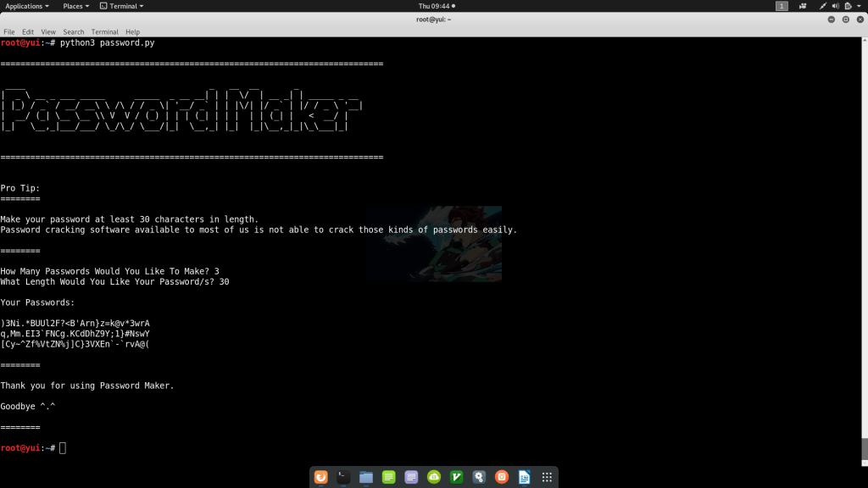Open the Files folder icon in dock
Image resolution: width=868 pixels, height=488 pixels.
click(366, 477)
